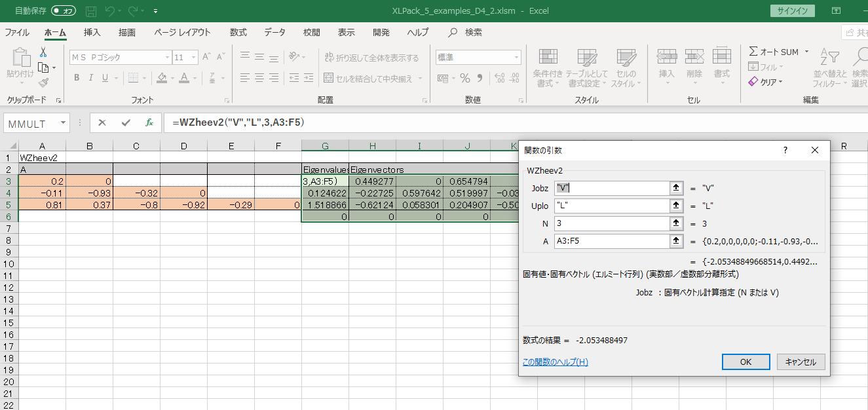Click the insert function fx icon
Screen dimensions: 868x410
click(149, 122)
